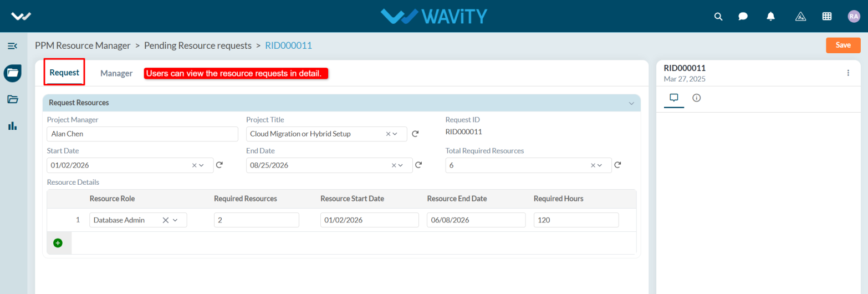
Task: Click the Mar 27, 2025 date text
Action: point(685,79)
